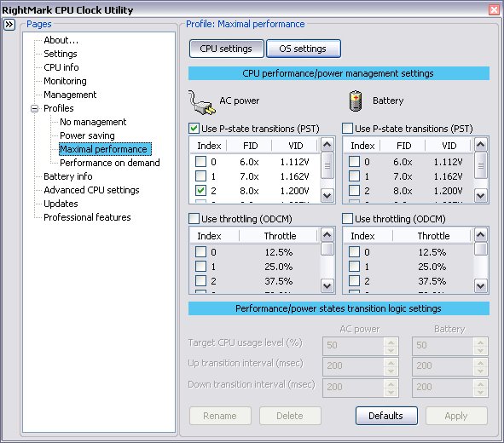The image size is (504, 443).
Task: Check Battery P-state index 0
Action: (354, 162)
